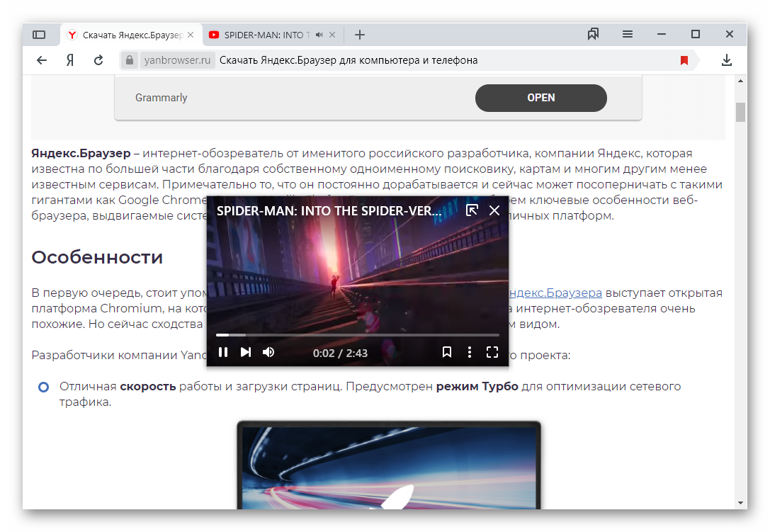770x532 pixels.
Task: Mute audio on the SPIDER-MAN tab
Action: (319, 34)
